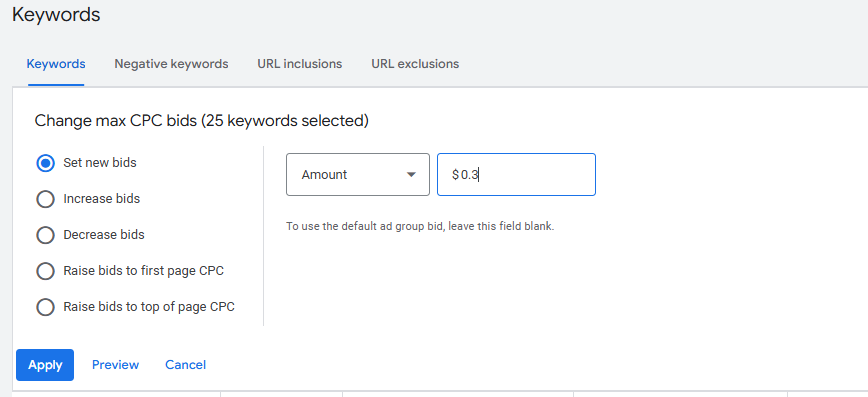Cancel the bid change

pos(185,365)
